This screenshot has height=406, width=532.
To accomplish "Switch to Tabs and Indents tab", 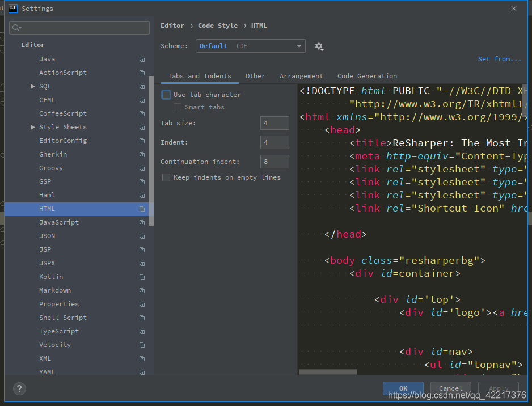I will tap(200, 76).
